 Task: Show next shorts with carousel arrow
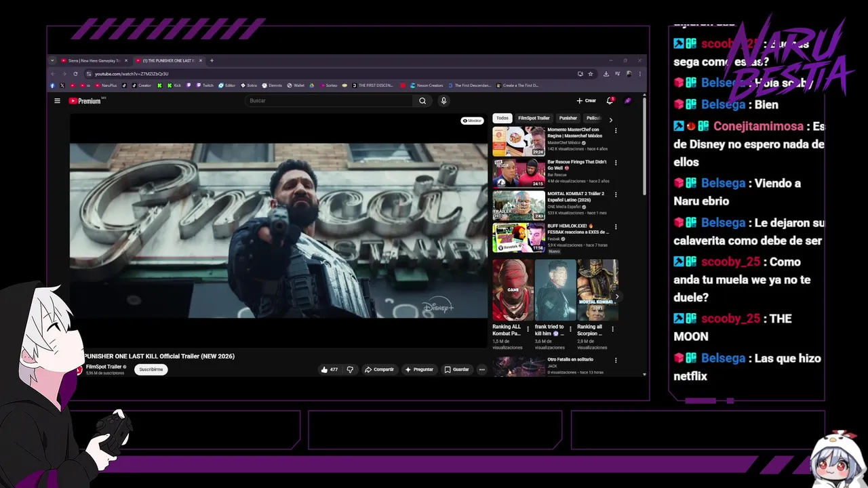[616, 296]
